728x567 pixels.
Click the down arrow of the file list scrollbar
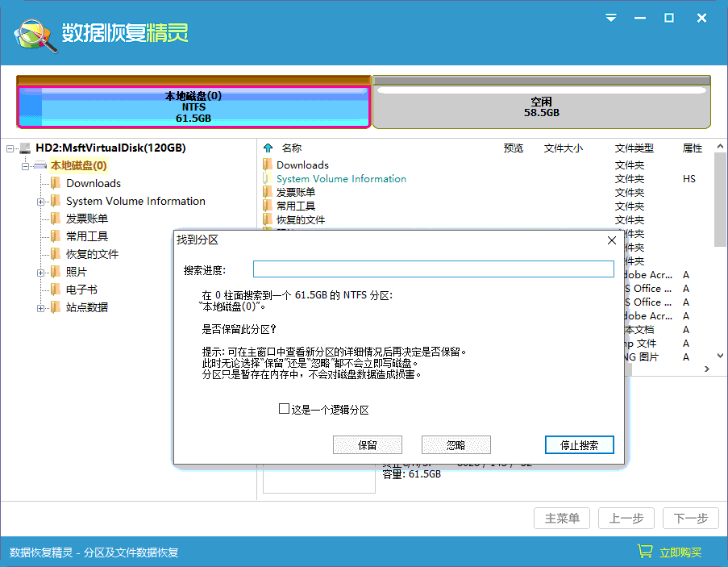pyautogui.click(x=719, y=355)
